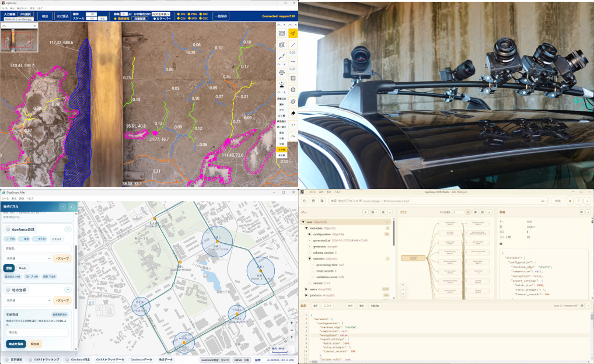Click the 一括保存 button in GigaScope

[x=221, y=16]
